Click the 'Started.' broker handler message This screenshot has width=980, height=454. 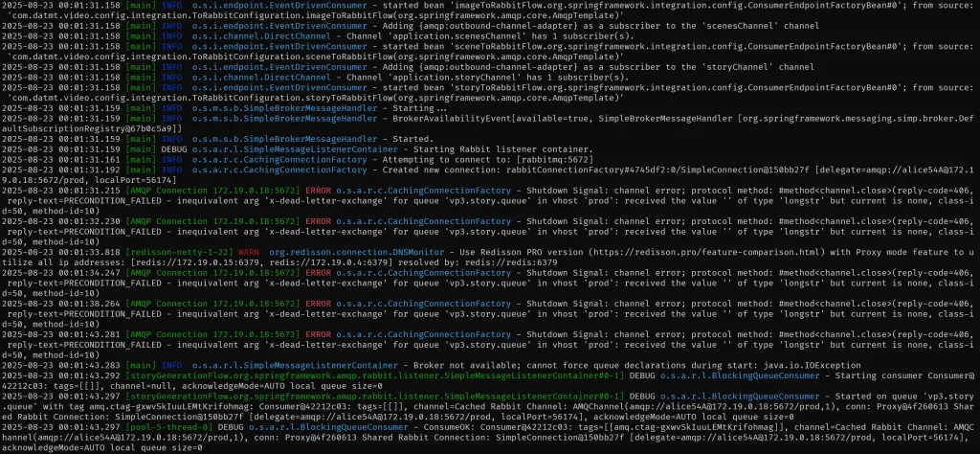[x=412, y=139]
